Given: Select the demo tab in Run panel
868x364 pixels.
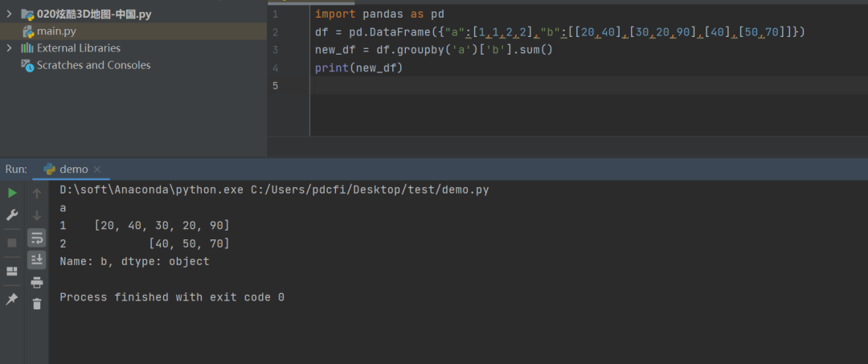Looking at the screenshot, I should 72,170.
